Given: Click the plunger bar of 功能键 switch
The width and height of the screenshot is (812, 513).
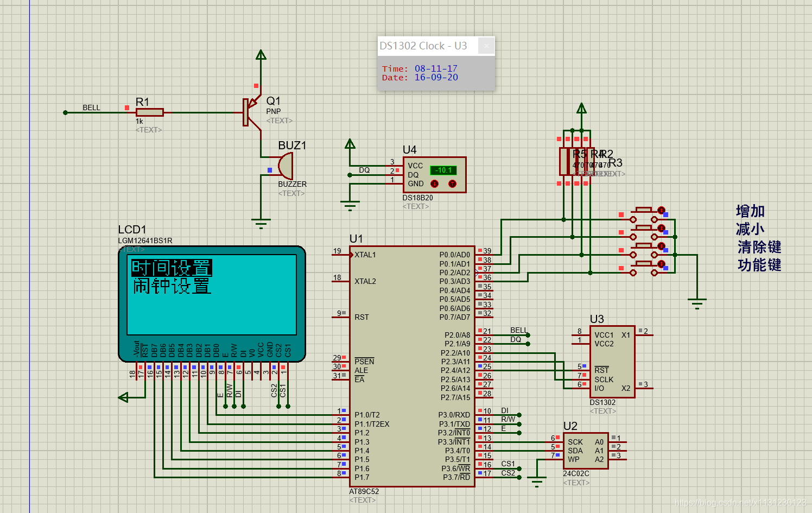Looking at the screenshot, I should 644,263.
